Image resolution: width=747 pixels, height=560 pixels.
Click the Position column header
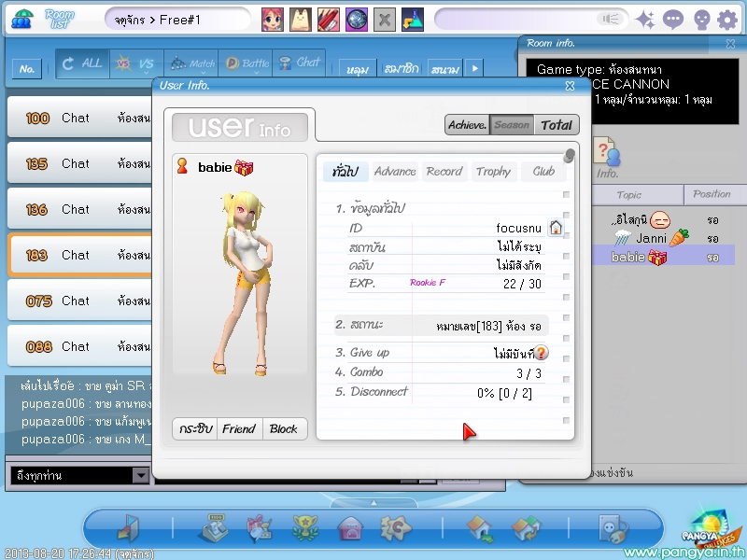[715, 194]
